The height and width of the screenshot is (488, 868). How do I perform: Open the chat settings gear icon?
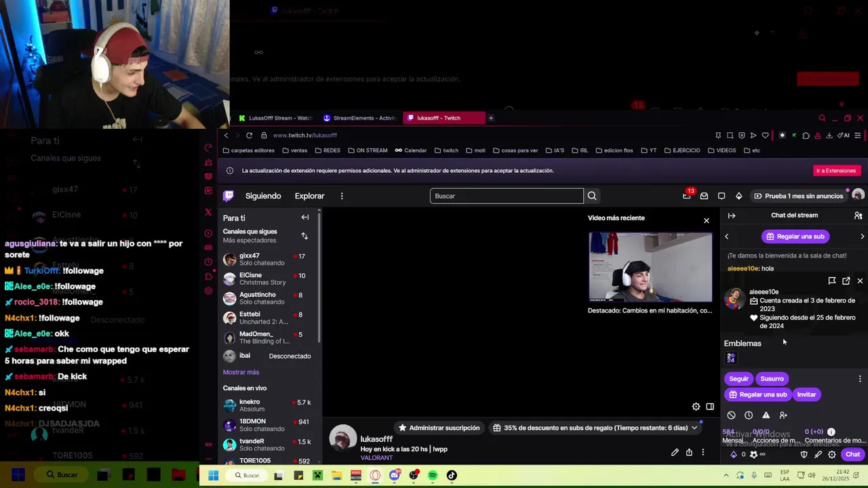click(832, 455)
